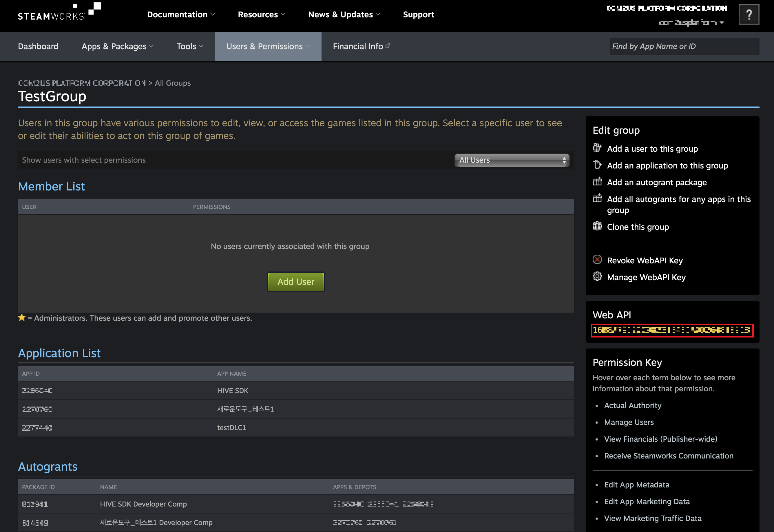Open the account name dropdown at top right
774x532 pixels.
tap(691, 23)
